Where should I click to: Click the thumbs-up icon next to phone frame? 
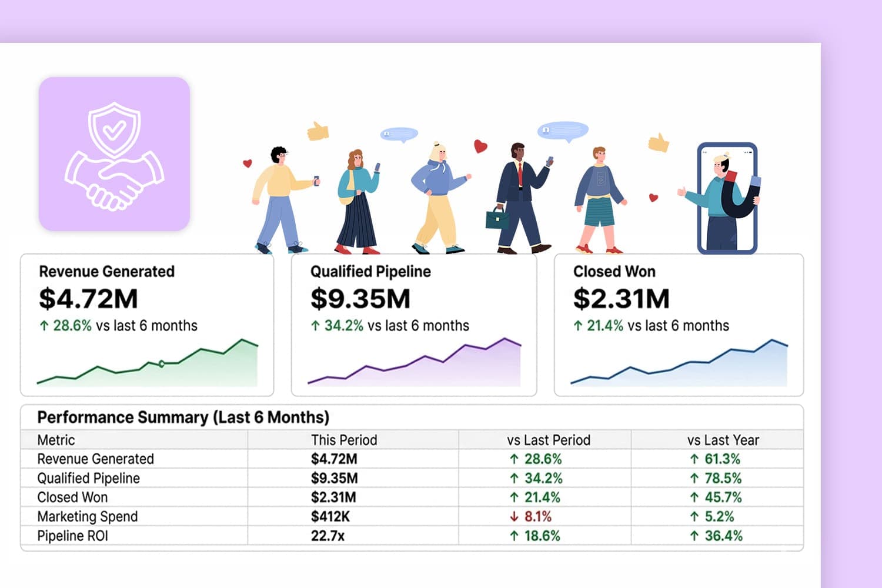[x=659, y=142]
